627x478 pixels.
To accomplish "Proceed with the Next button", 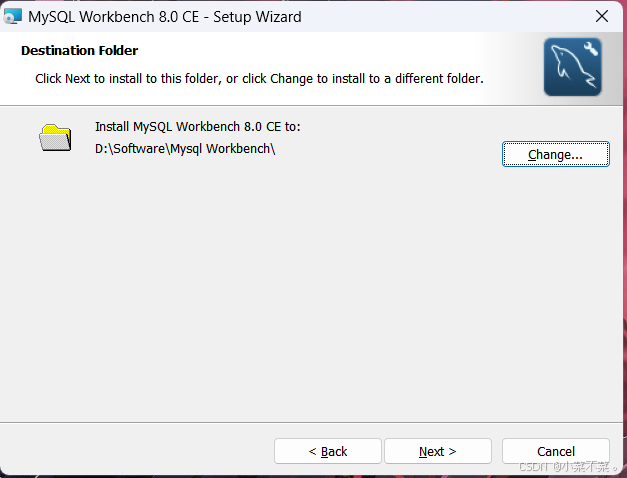I will 437,451.
